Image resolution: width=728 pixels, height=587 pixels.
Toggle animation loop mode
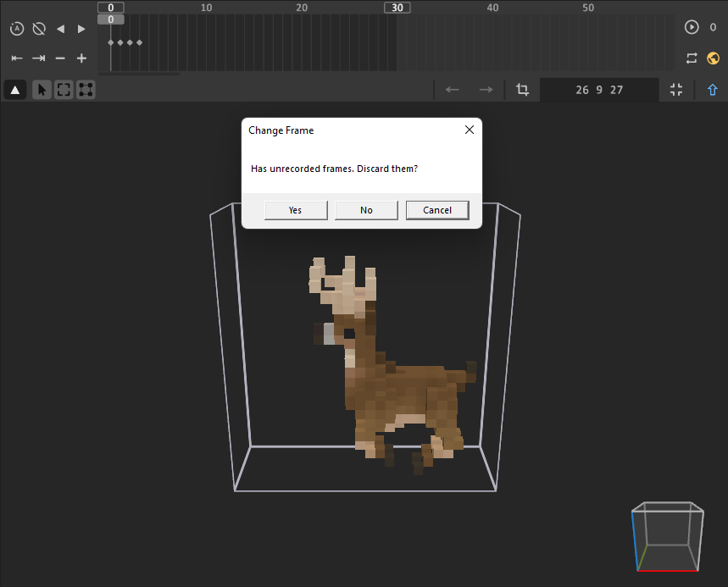tap(692, 58)
